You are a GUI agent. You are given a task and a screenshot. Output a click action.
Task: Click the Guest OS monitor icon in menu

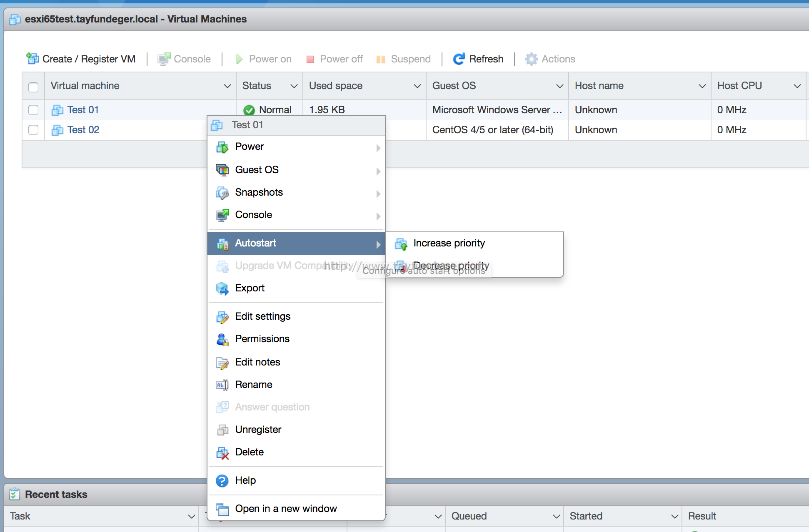222,170
